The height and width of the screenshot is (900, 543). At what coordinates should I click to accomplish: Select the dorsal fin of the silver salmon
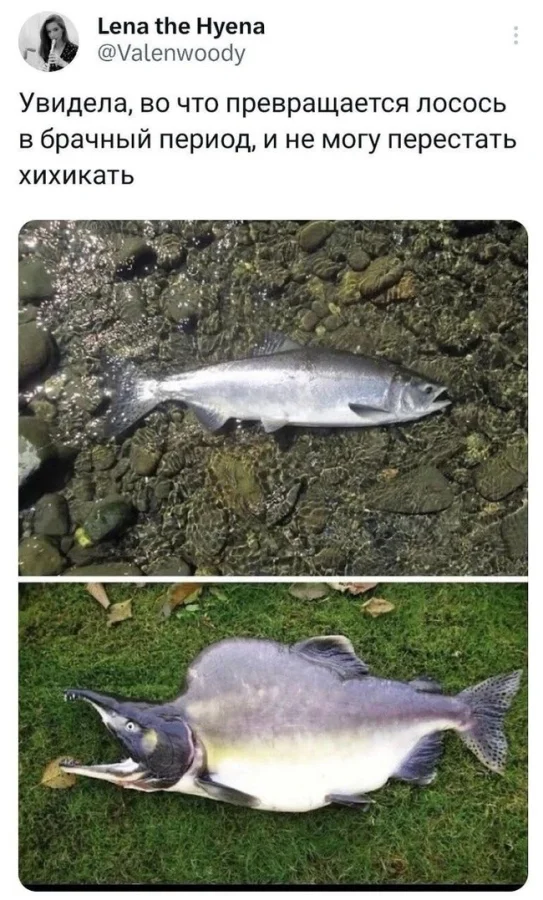coord(276,344)
